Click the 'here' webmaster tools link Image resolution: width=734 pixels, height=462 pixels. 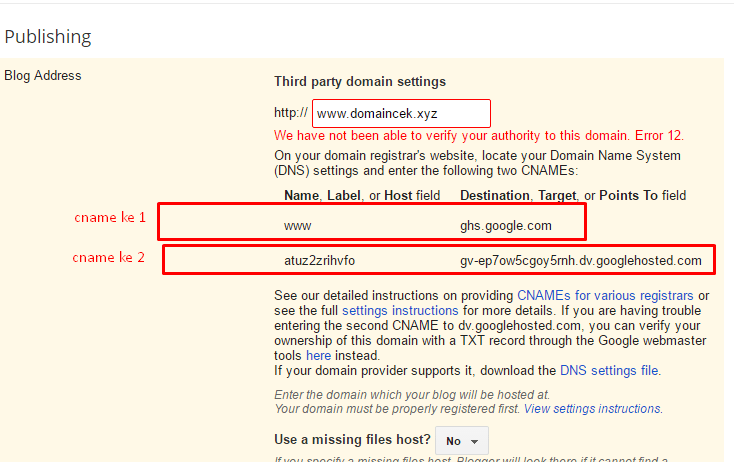(x=318, y=355)
